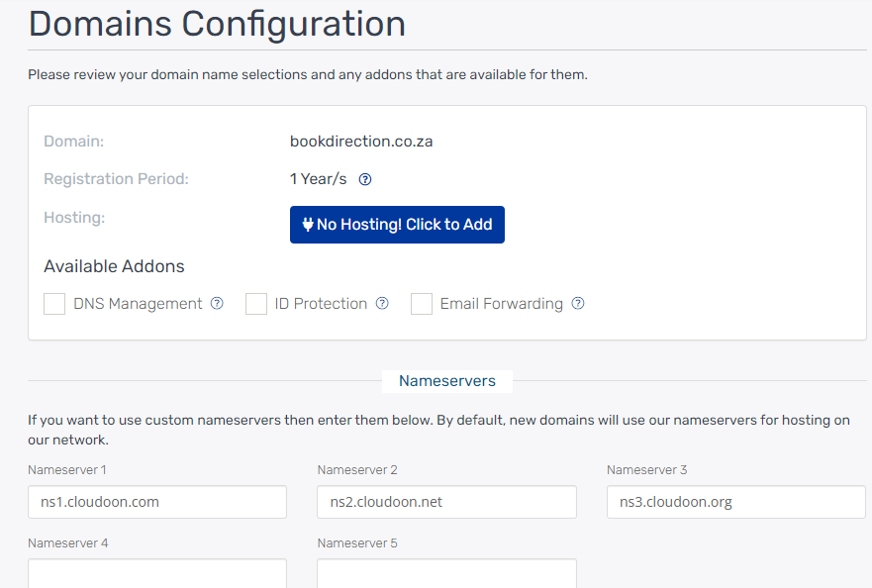Click plug icon on No Hosting button
This screenshot has height=588, width=872.
coord(308,225)
